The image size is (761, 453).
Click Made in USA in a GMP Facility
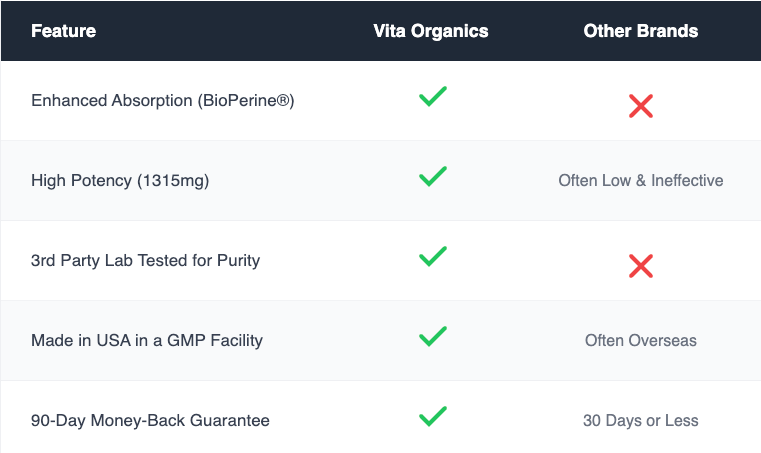point(147,340)
